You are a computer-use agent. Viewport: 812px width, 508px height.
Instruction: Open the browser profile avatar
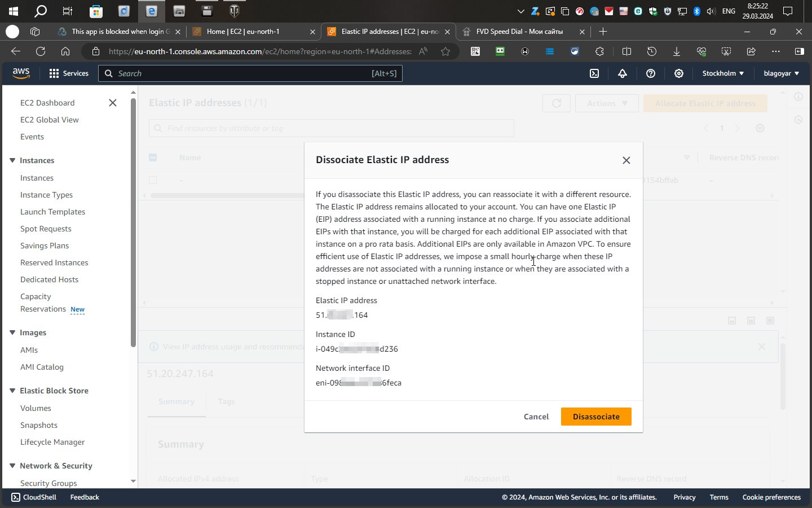coord(12,32)
